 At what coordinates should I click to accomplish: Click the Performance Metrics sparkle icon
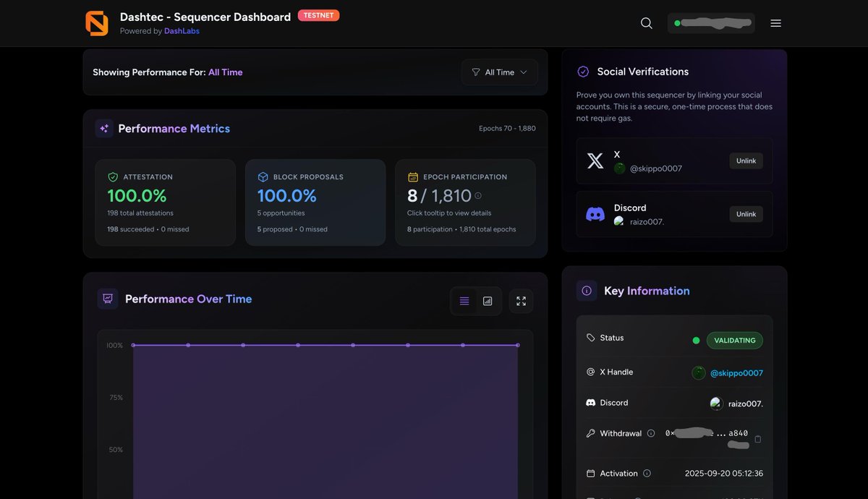tap(104, 129)
